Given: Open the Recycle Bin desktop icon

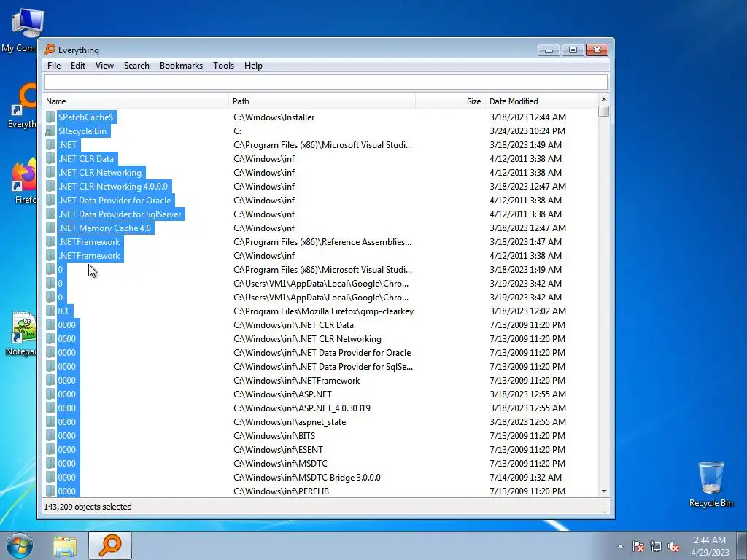Looking at the screenshot, I should (711, 484).
